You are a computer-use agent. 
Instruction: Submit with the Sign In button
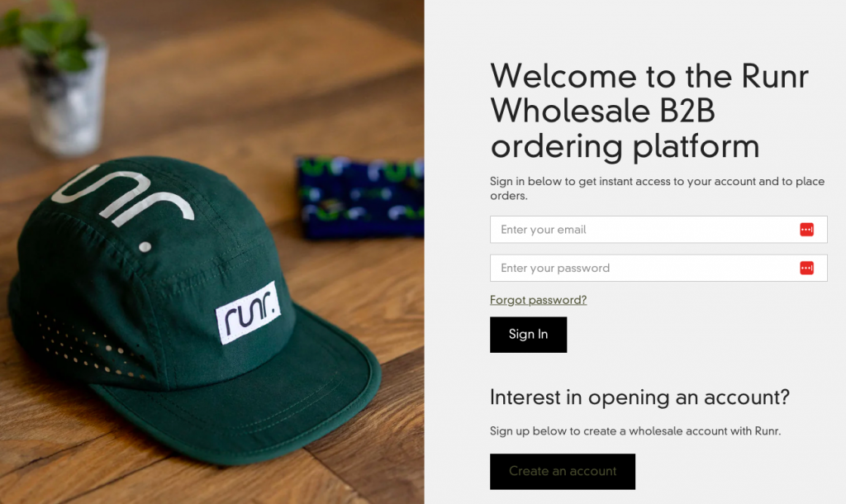tap(528, 335)
